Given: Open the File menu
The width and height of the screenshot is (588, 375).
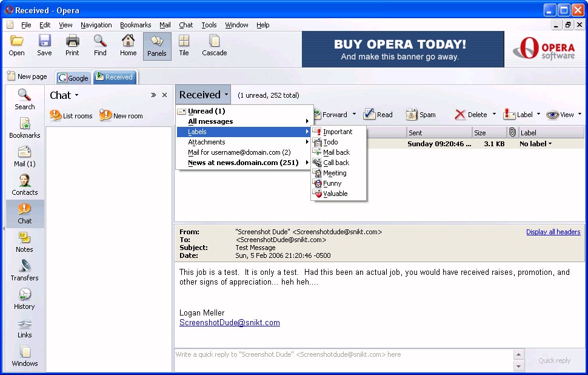Looking at the screenshot, I should [x=26, y=25].
